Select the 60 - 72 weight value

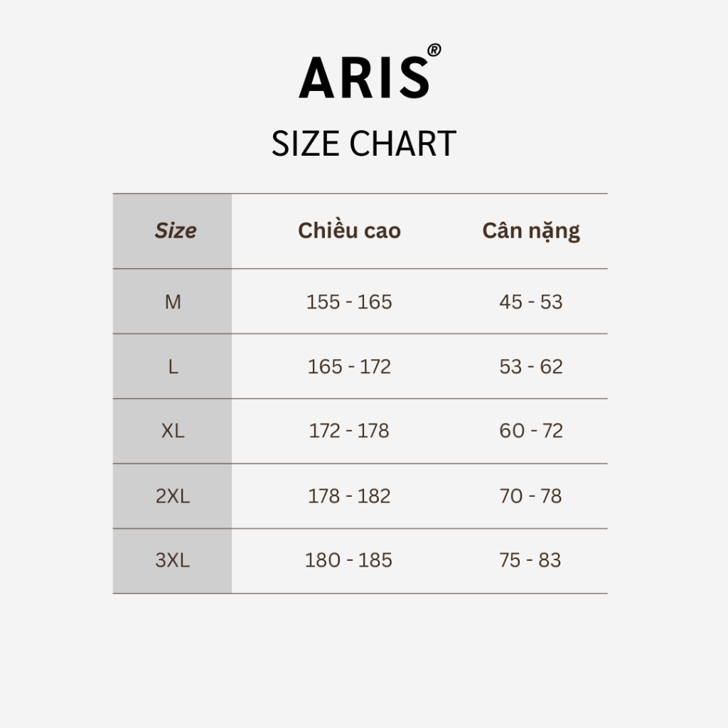tap(531, 431)
